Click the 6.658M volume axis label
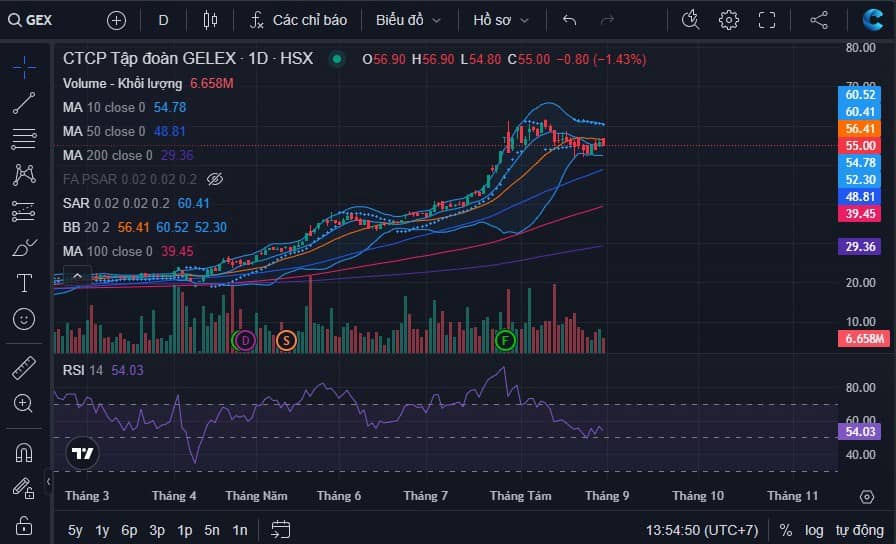This screenshot has width=896, height=544. click(865, 338)
